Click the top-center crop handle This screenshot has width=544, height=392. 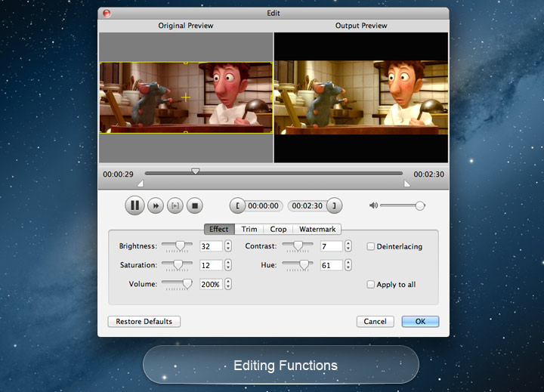point(186,63)
